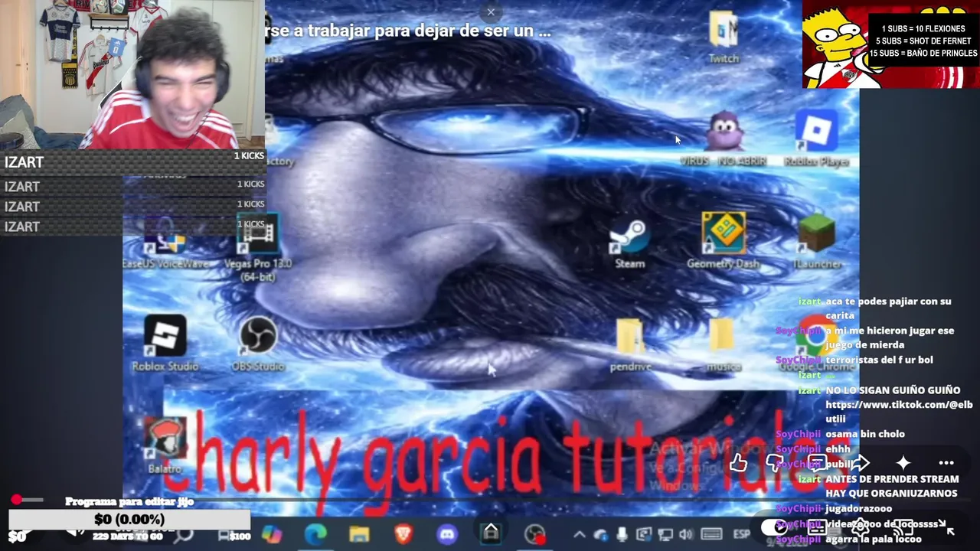Exit full screen with the corner arrows
Image resolution: width=980 pixels, height=551 pixels.
(x=946, y=527)
